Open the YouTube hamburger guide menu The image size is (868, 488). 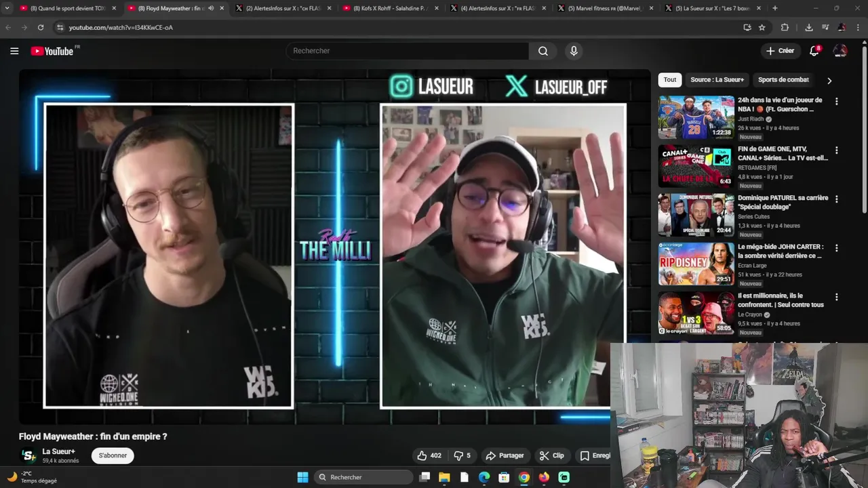[14, 51]
